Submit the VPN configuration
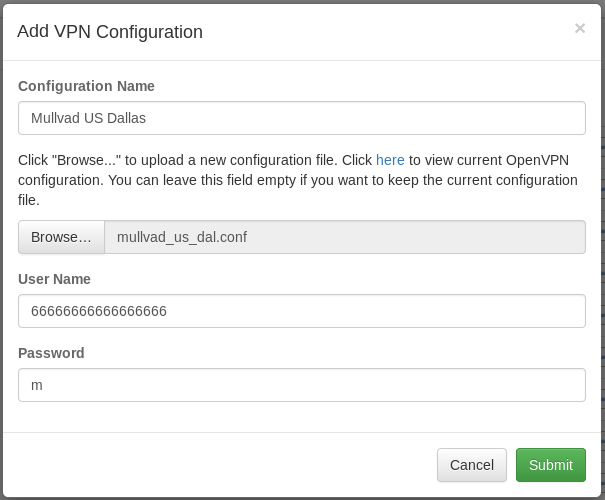 pyautogui.click(x=550, y=465)
